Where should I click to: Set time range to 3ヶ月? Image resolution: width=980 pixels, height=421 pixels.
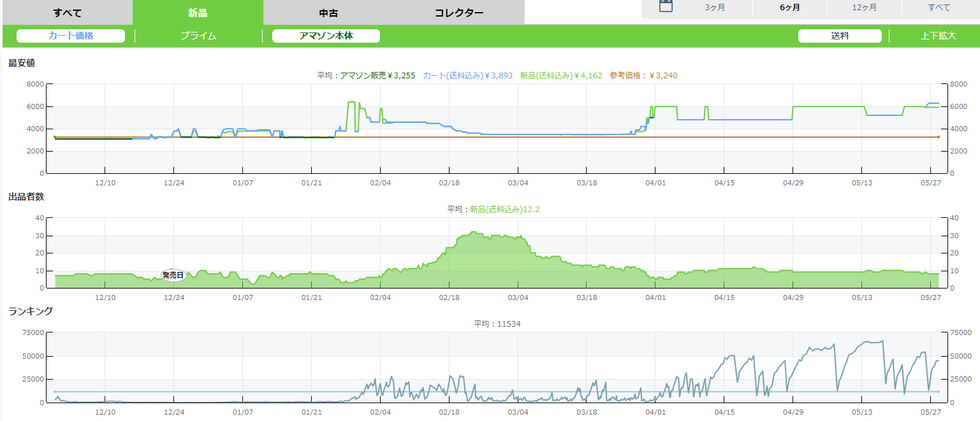click(x=715, y=8)
